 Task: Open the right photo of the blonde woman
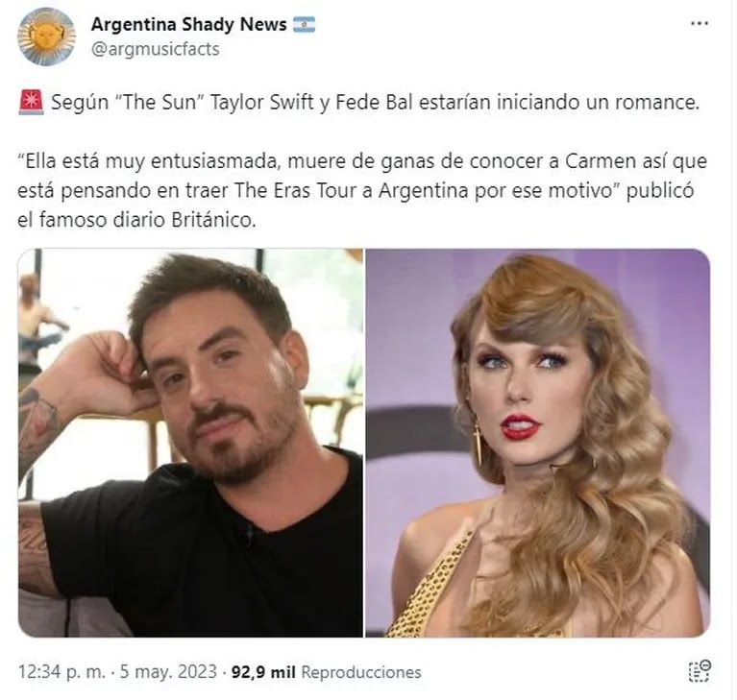coord(538,443)
